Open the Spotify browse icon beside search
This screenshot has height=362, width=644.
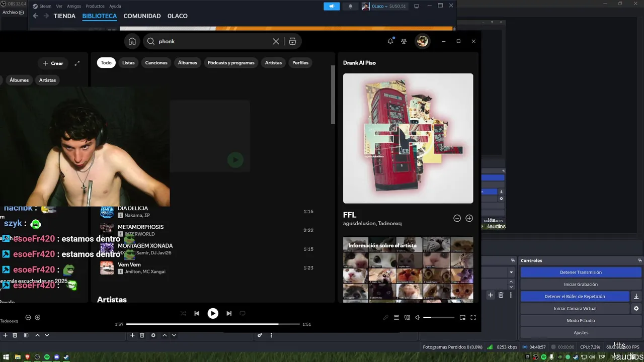[292, 41]
